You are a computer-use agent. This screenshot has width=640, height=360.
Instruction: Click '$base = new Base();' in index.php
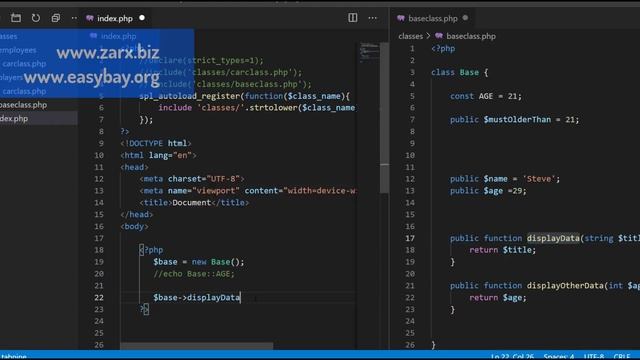199,262
